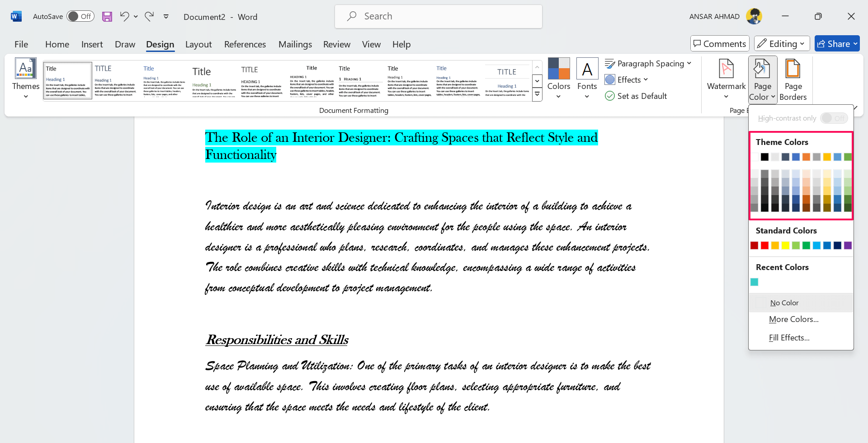Choose No Color option
This screenshot has width=868, height=443.
[x=801, y=303]
